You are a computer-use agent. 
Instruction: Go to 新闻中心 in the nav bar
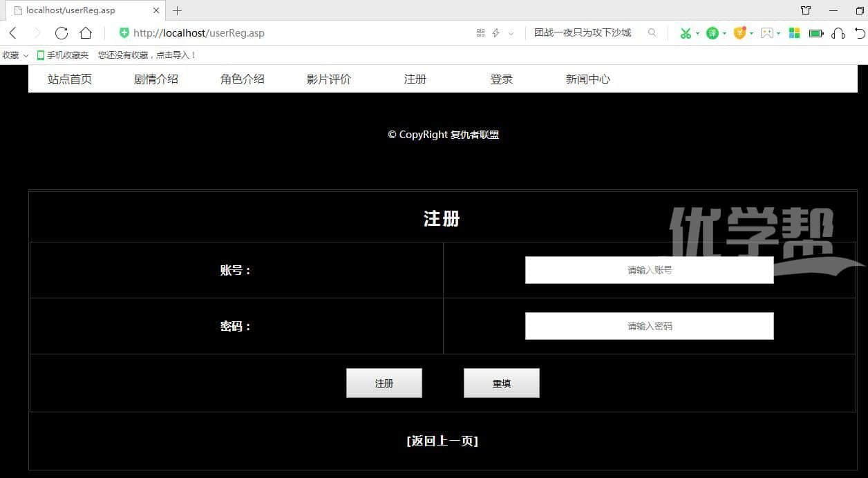(587, 79)
